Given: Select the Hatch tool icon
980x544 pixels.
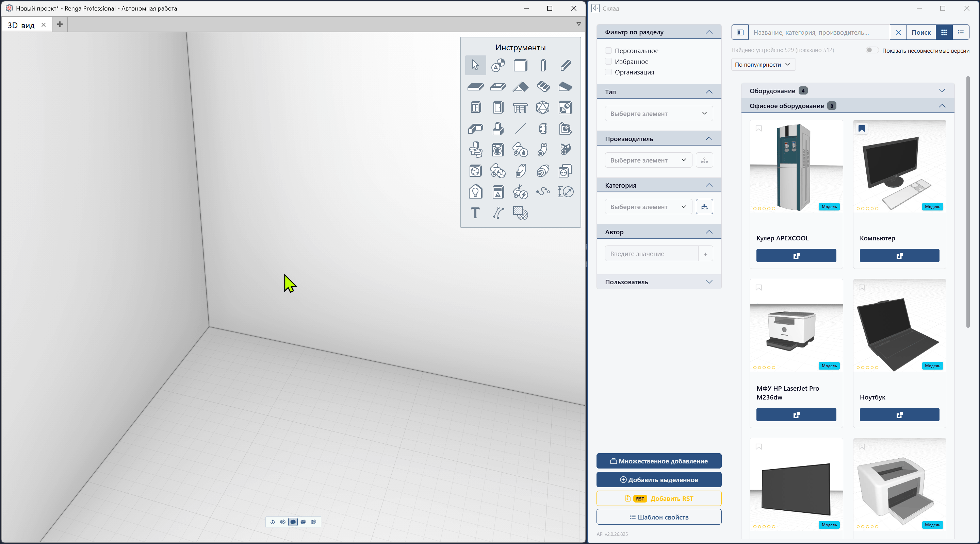Looking at the screenshot, I should point(520,213).
